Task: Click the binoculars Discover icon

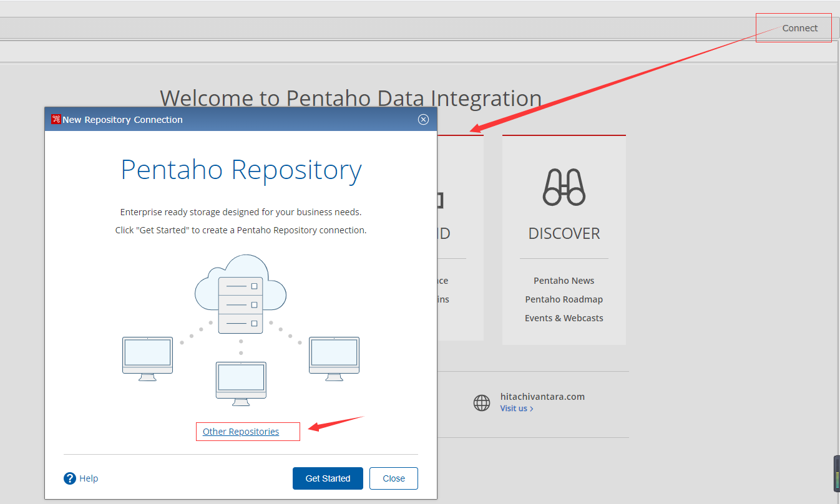Action: [564, 187]
